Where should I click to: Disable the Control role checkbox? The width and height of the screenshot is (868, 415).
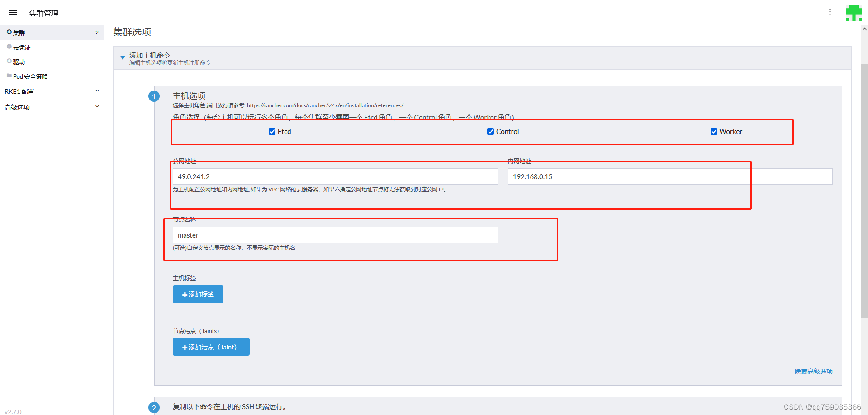pos(490,131)
